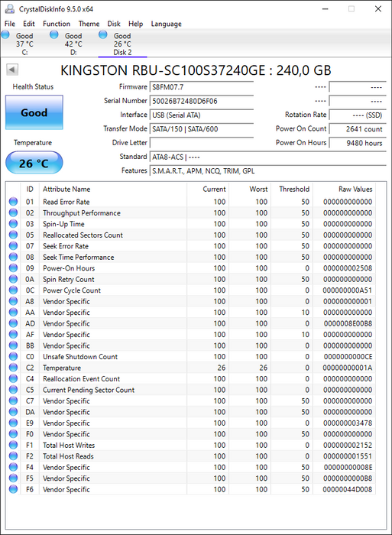Viewport: 392px width, 535px height.
Task: Open the Language menu
Action: point(166,24)
